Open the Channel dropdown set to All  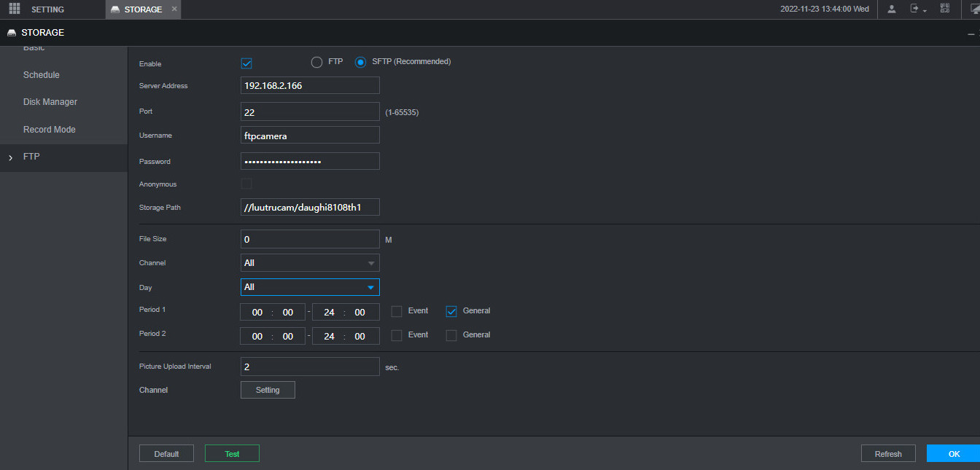[x=310, y=263]
